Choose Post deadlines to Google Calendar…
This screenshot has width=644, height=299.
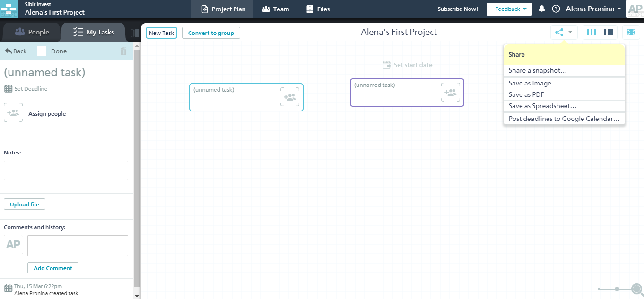click(564, 119)
